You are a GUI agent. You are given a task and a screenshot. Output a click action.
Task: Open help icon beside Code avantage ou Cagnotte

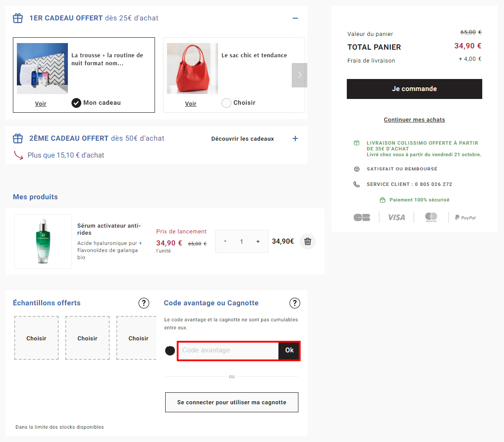pos(295,303)
